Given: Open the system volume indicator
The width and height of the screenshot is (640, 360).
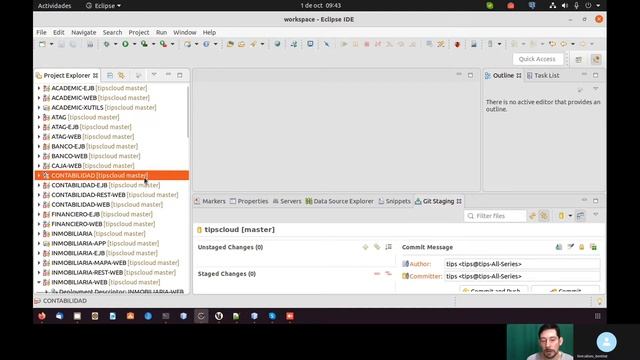Looking at the screenshot, I should tap(565, 6).
